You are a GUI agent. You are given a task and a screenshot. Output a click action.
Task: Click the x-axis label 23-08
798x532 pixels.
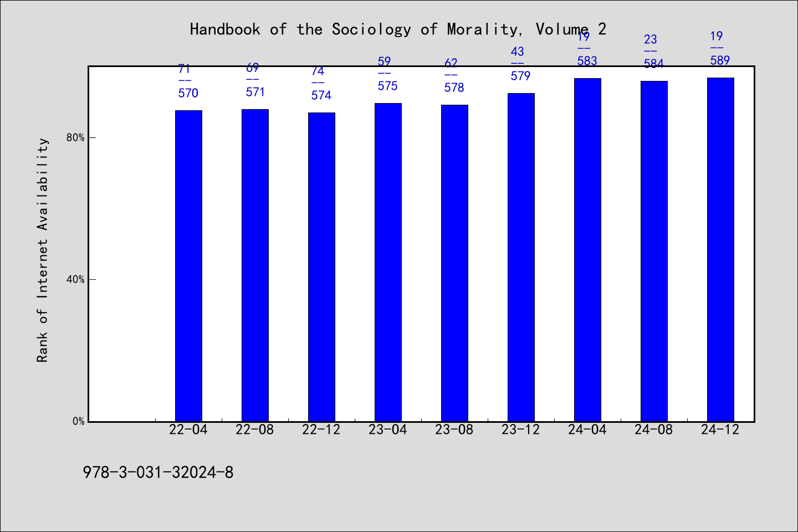[454, 430]
